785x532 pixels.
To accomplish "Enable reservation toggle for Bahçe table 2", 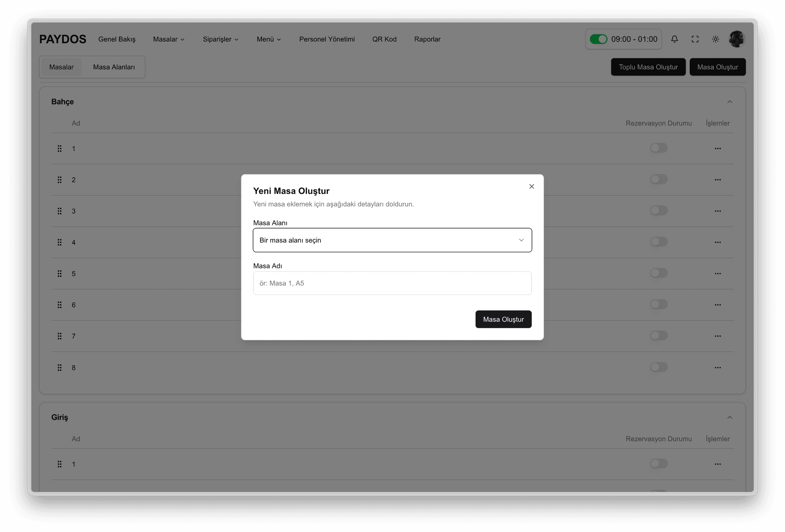I will click(x=658, y=180).
